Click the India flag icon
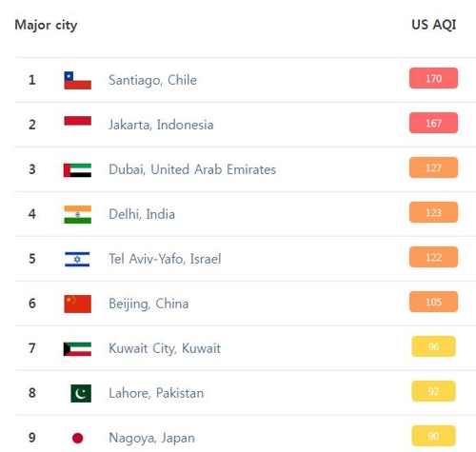Image resolution: width=476 pixels, height=452 pixels. (x=77, y=214)
